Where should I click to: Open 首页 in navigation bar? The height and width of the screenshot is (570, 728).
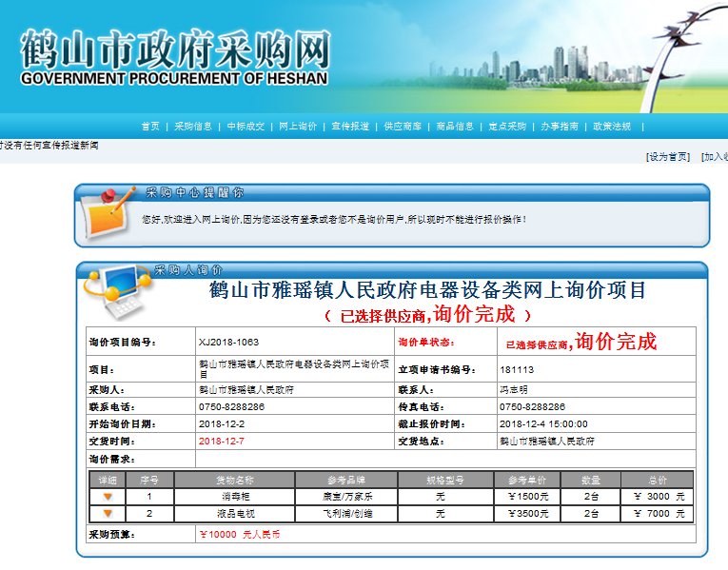click(x=150, y=127)
